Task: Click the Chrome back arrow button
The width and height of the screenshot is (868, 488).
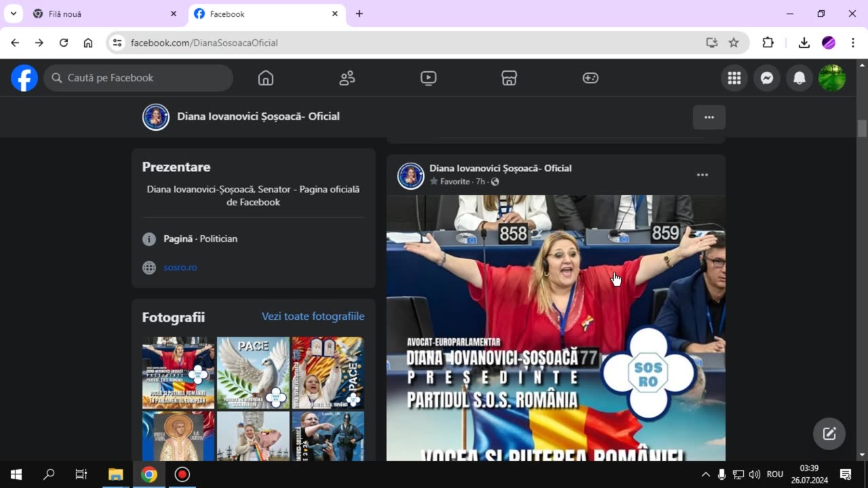Action: (x=15, y=43)
